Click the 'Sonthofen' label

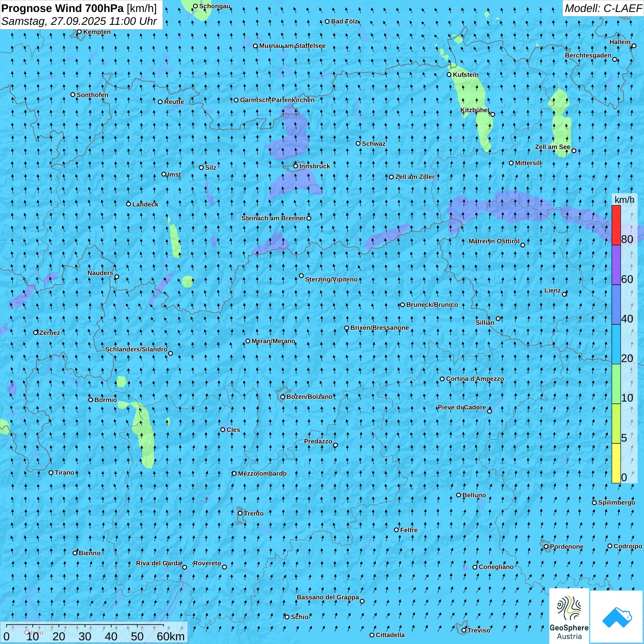click(92, 95)
